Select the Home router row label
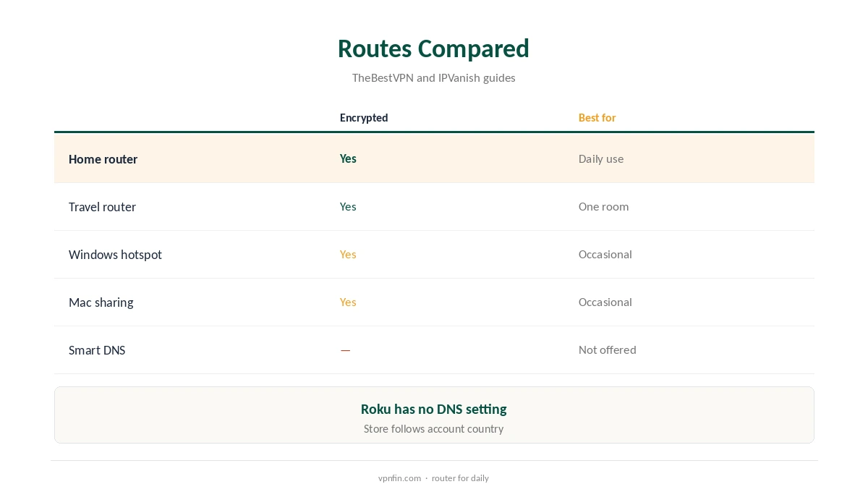This screenshot has width=868, height=492. pos(103,159)
